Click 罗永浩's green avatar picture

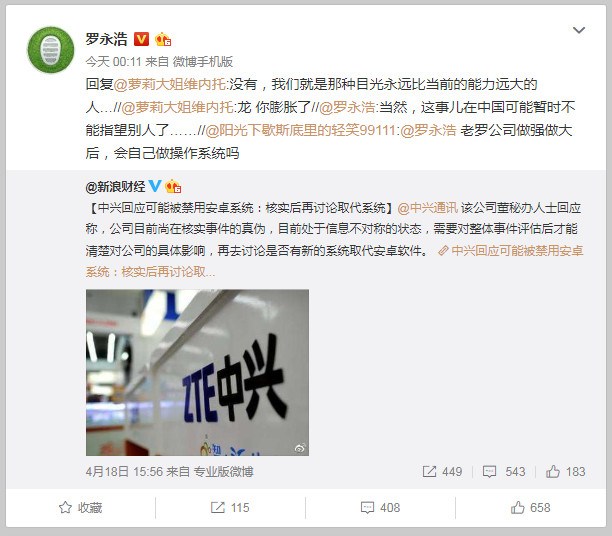tap(51, 50)
